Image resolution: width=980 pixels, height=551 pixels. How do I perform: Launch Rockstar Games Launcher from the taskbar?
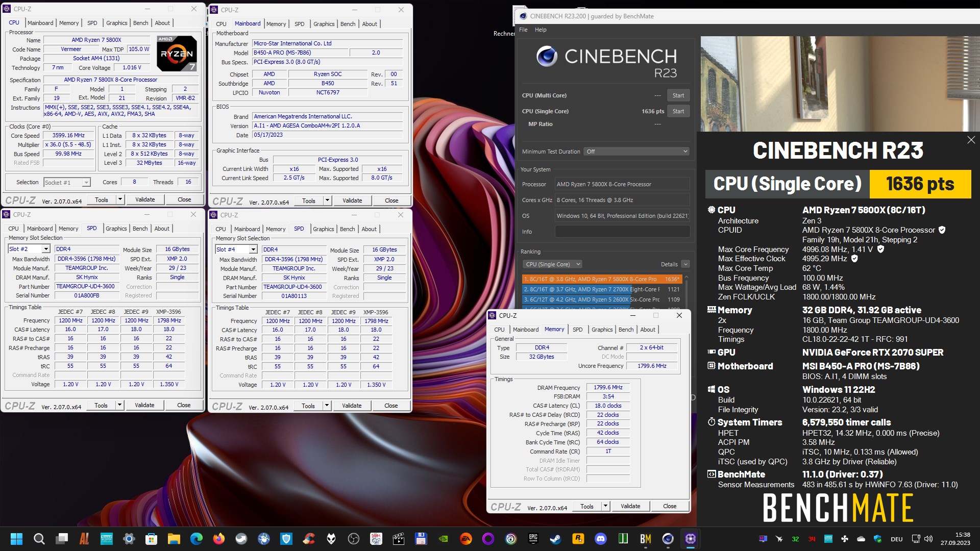click(578, 539)
